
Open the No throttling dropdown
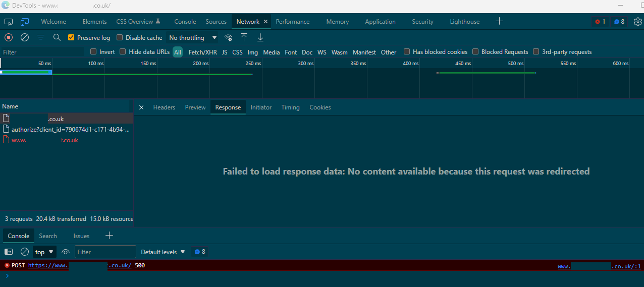(x=193, y=37)
